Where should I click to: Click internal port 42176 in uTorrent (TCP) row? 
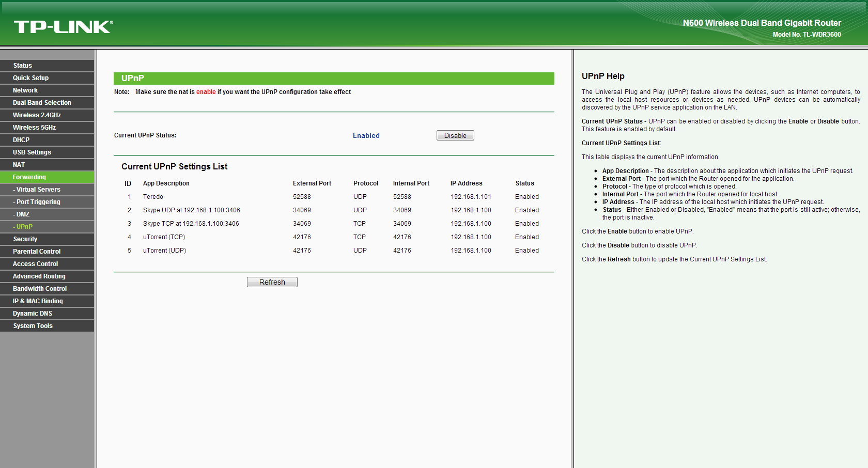coord(402,237)
